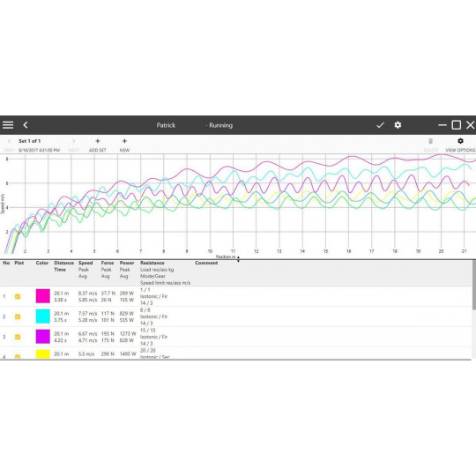Select the Comment column header
Screen dimensions: 476x476
(206, 263)
